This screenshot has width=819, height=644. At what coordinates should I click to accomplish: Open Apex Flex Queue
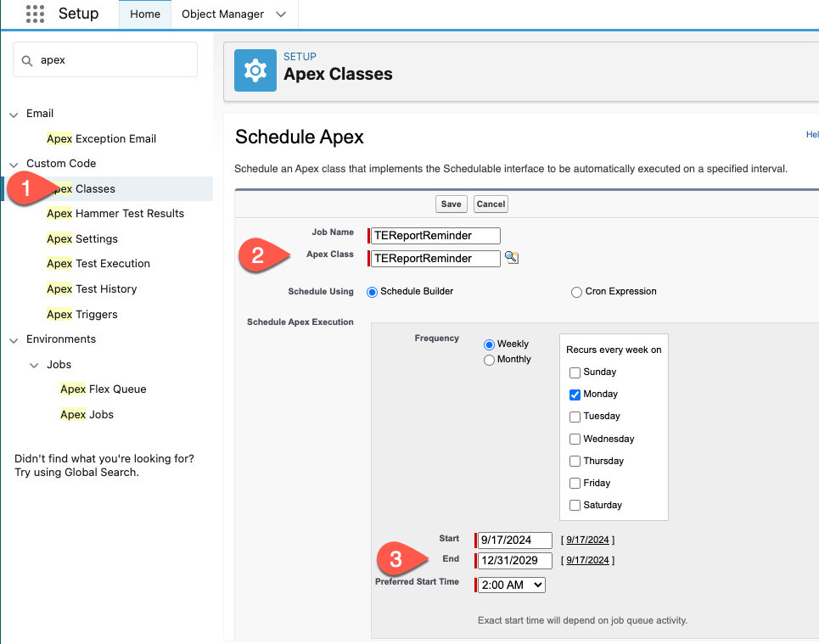(104, 389)
